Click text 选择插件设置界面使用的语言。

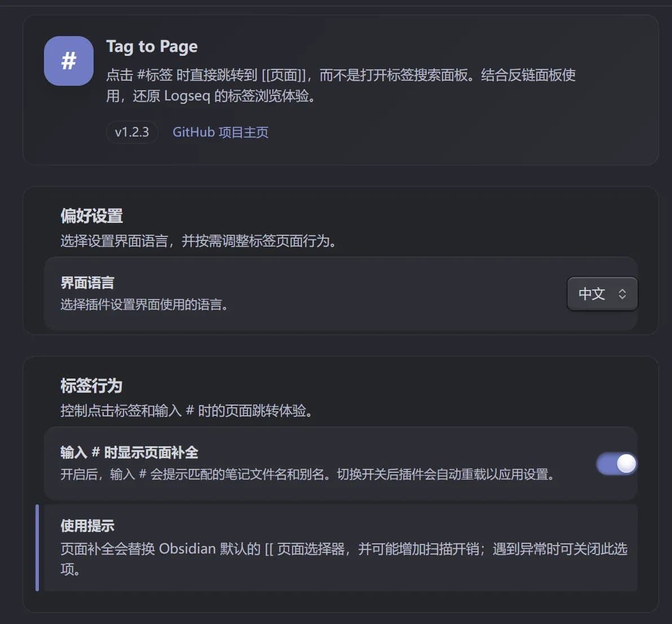[x=145, y=305]
